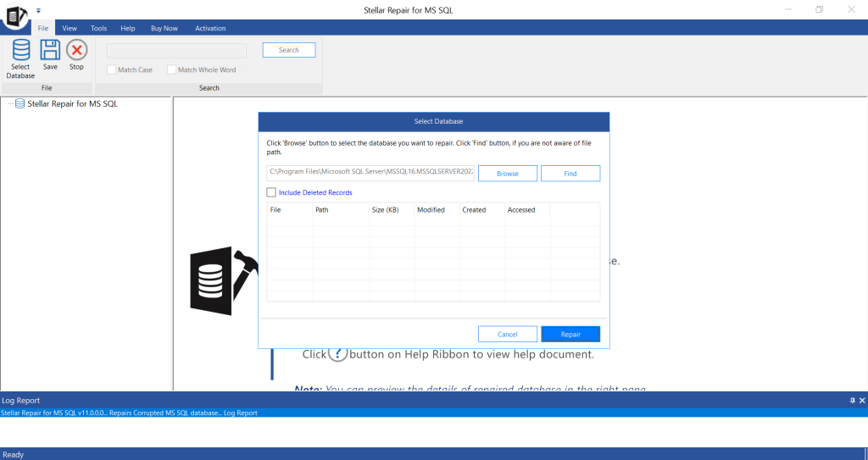This screenshot has width=868, height=460.
Task: Click the database file path field
Action: point(370,173)
